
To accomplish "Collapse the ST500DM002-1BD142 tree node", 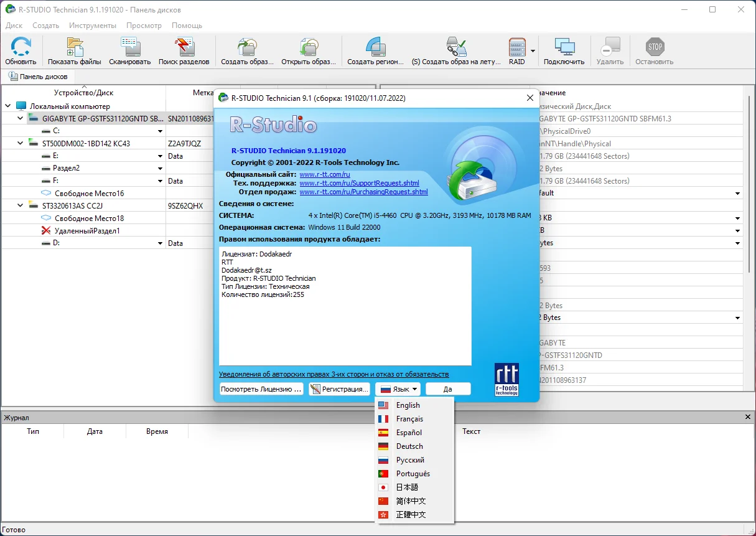I will coord(20,143).
